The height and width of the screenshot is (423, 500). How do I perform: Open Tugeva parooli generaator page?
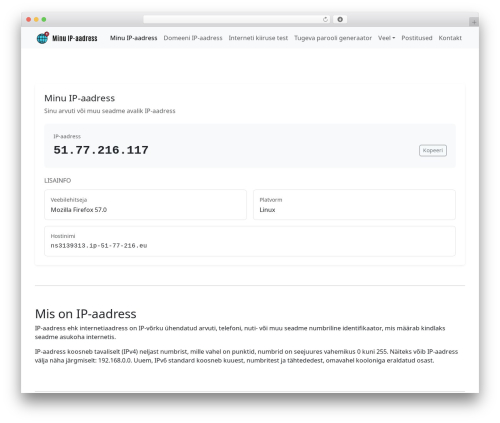click(x=333, y=38)
